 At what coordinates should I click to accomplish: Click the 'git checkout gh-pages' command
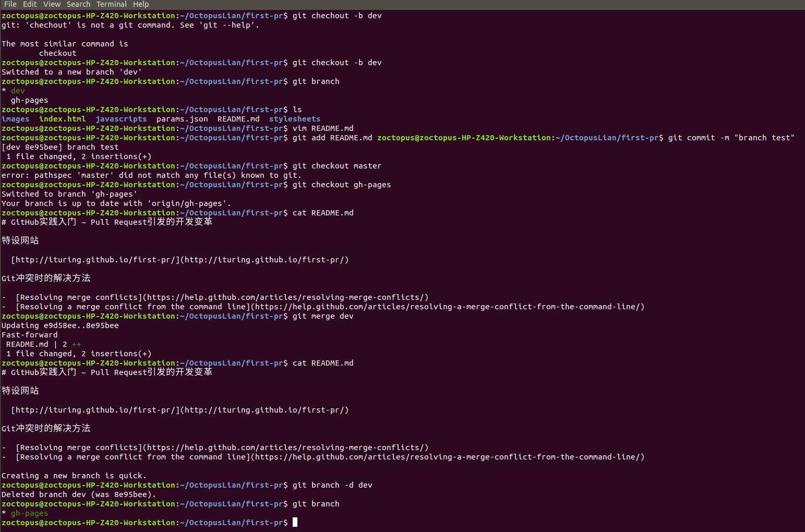pyautogui.click(x=342, y=185)
